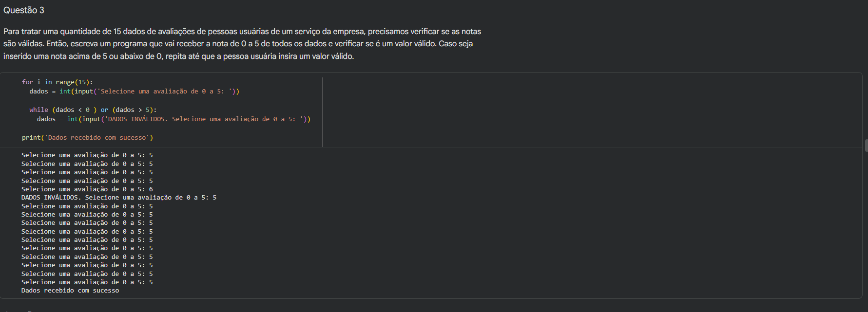Click the 'while (dados < 0 ) or' code line

[93, 110]
